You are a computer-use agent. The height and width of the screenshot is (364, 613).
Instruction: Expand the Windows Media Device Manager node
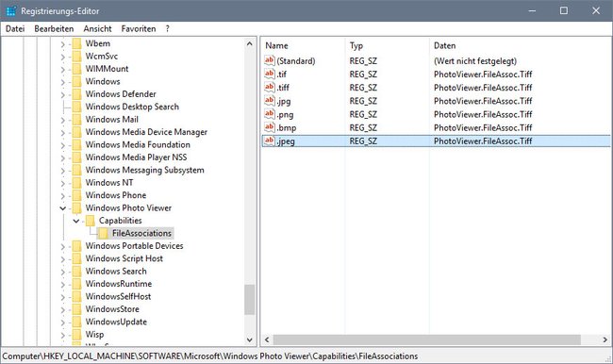62,133
